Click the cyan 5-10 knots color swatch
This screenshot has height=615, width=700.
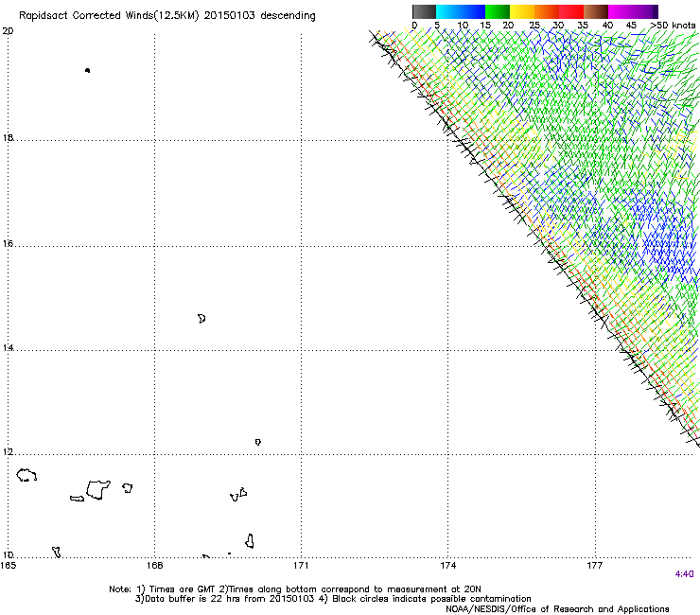448,11
